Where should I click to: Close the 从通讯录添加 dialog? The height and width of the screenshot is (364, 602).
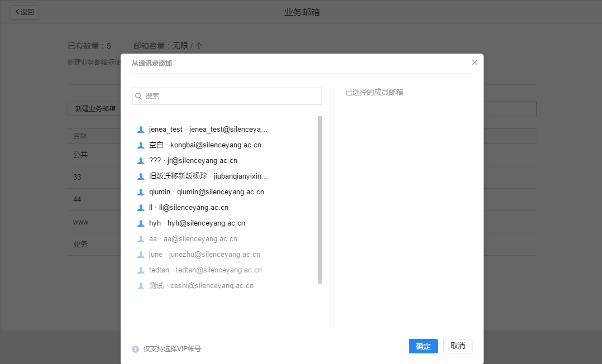(x=474, y=62)
